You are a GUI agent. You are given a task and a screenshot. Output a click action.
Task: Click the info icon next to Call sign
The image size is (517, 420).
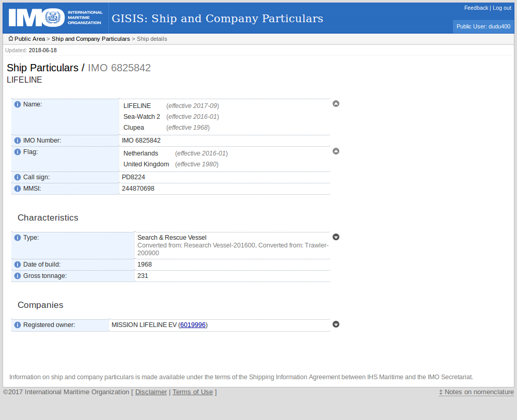coord(18,177)
